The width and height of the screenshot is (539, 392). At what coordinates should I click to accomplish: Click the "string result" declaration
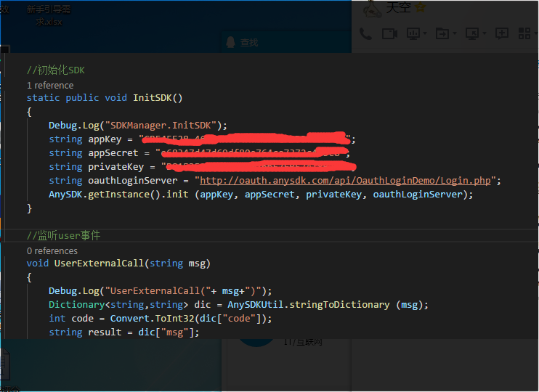pos(85,332)
